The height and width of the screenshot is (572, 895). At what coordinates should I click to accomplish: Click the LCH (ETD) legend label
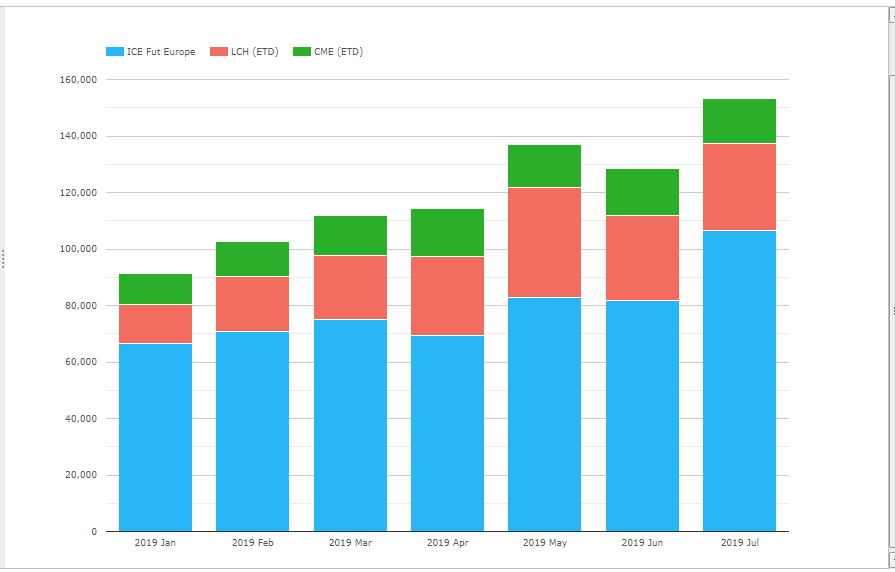[255, 51]
